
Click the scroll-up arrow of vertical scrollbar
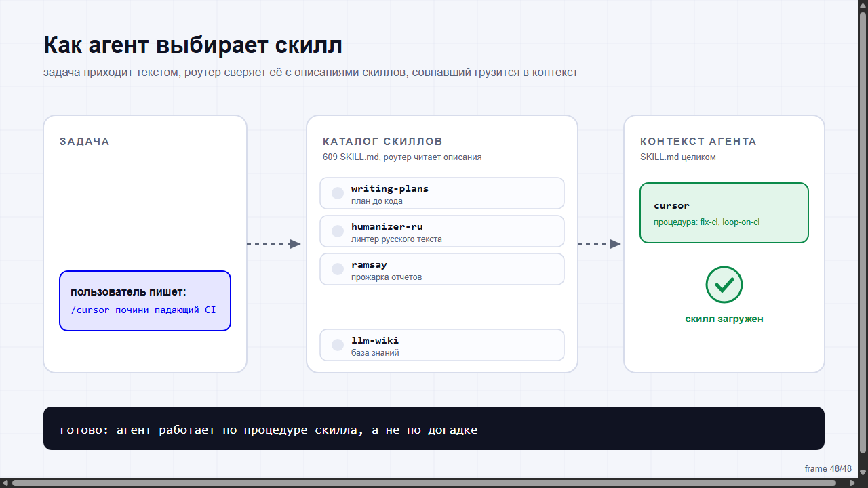point(863,4)
